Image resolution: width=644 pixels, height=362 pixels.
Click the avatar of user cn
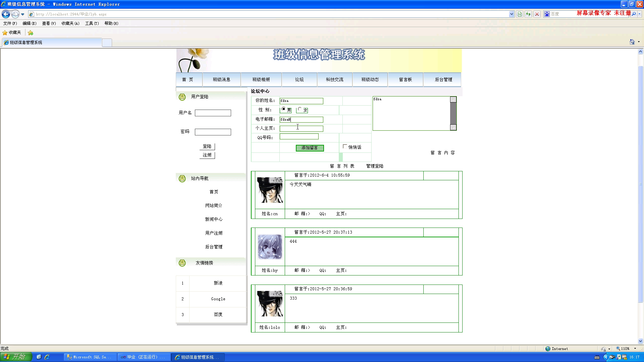pos(270,190)
